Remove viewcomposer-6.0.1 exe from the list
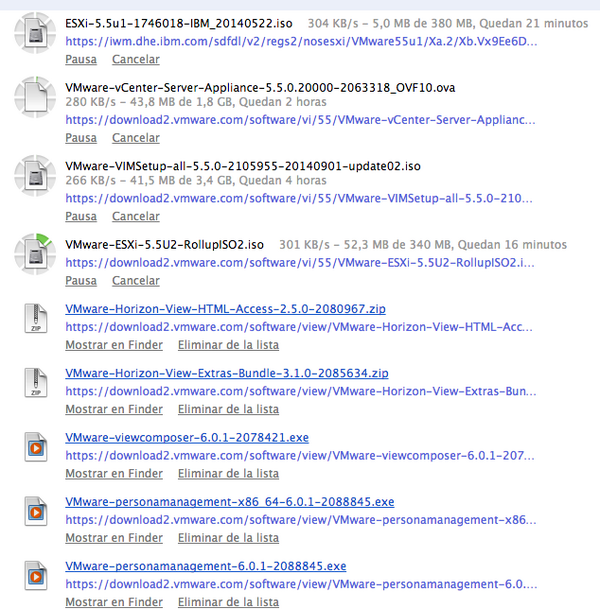Viewport: 600px width, 609px height. coord(228,474)
